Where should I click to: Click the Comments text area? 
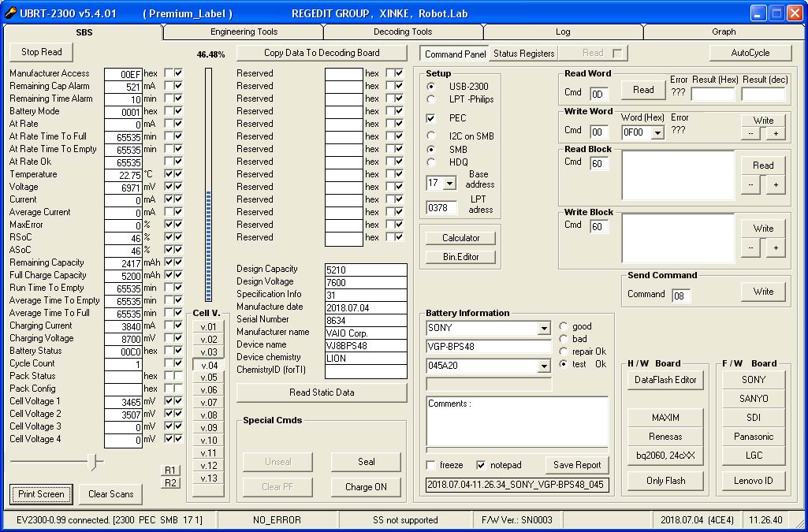[517, 422]
